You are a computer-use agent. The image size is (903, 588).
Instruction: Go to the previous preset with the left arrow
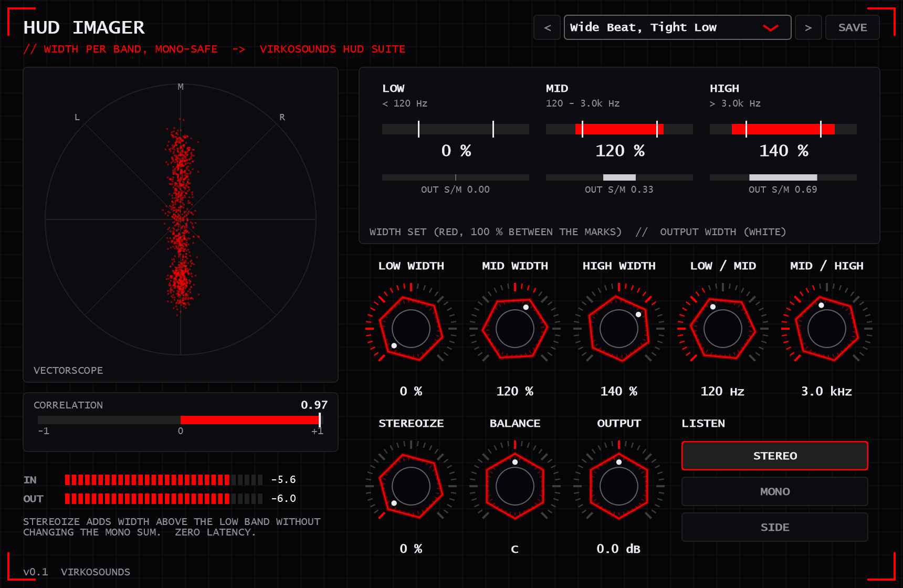(x=548, y=27)
